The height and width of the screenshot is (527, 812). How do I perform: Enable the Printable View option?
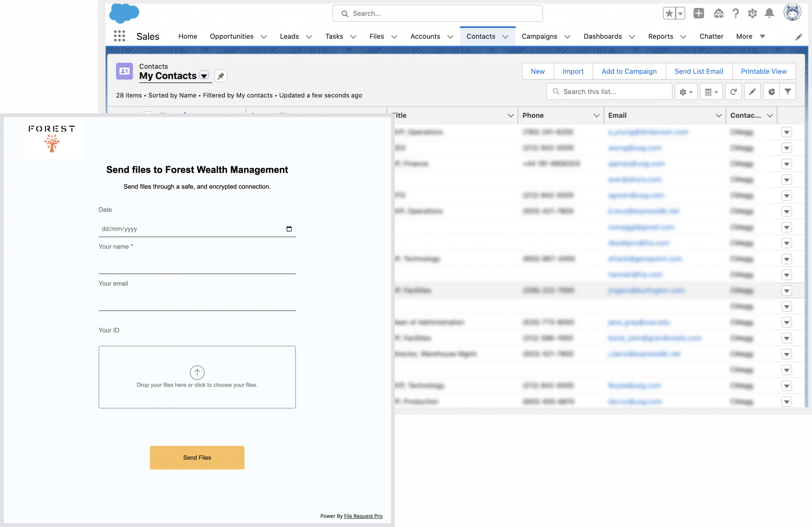764,71
